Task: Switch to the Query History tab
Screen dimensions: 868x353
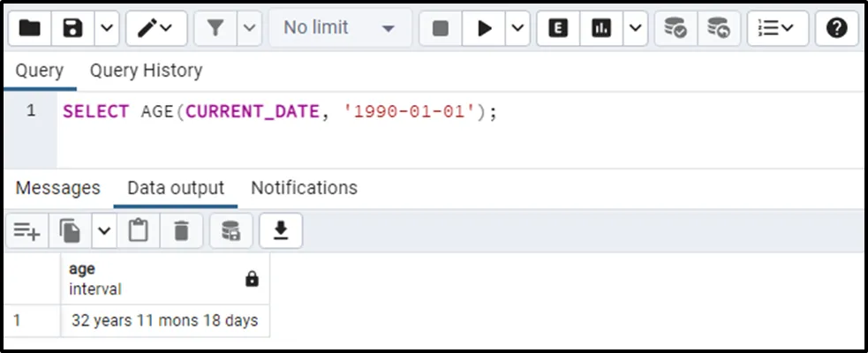Action: pos(146,71)
